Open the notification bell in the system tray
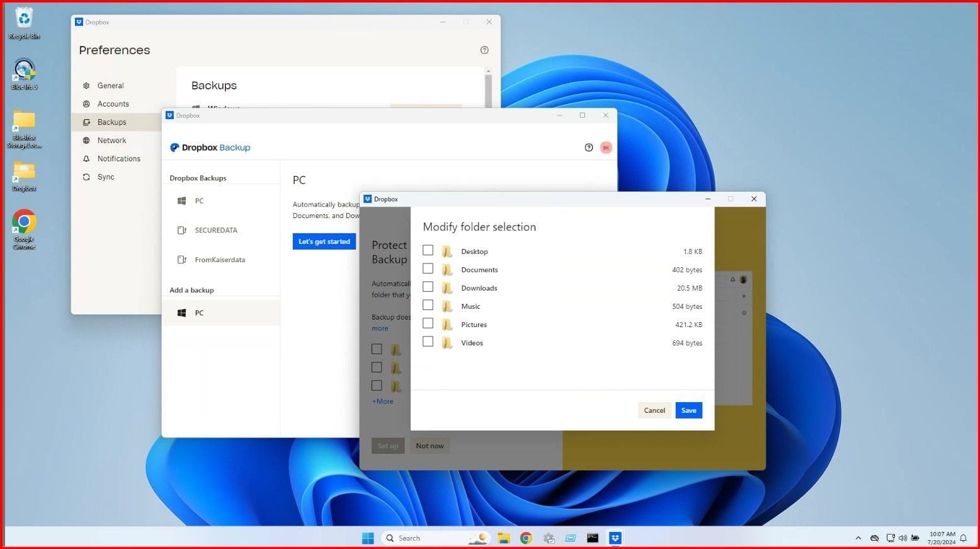This screenshot has height=549, width=980. coord(963,538)
